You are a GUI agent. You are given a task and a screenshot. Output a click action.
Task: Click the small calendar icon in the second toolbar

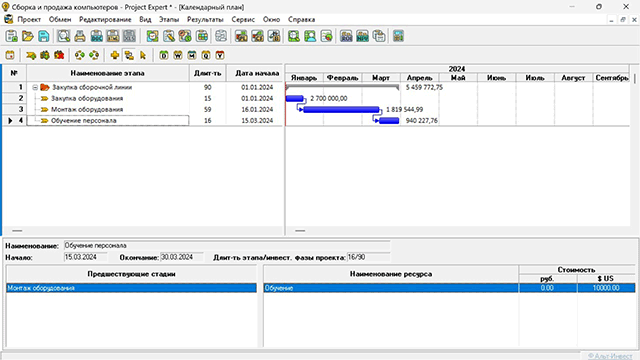point(10,55)
